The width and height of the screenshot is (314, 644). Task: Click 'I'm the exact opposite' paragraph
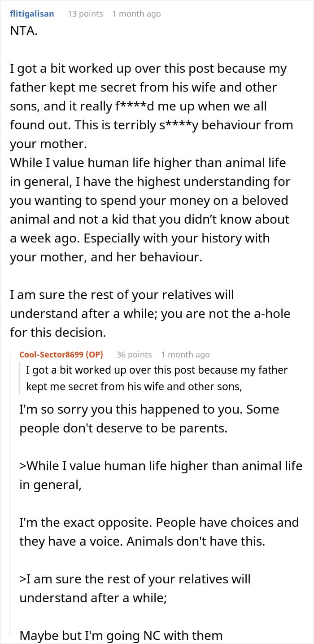[159, 532]
